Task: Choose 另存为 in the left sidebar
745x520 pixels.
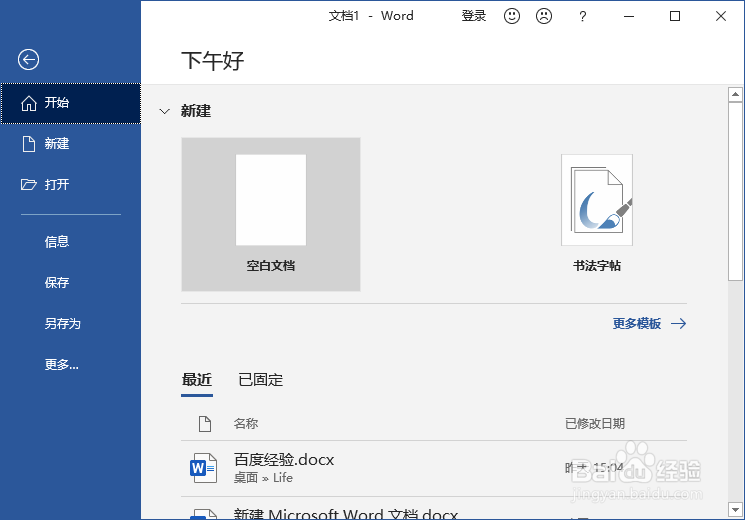Action: pyautogui.click(x=70, y=324)
